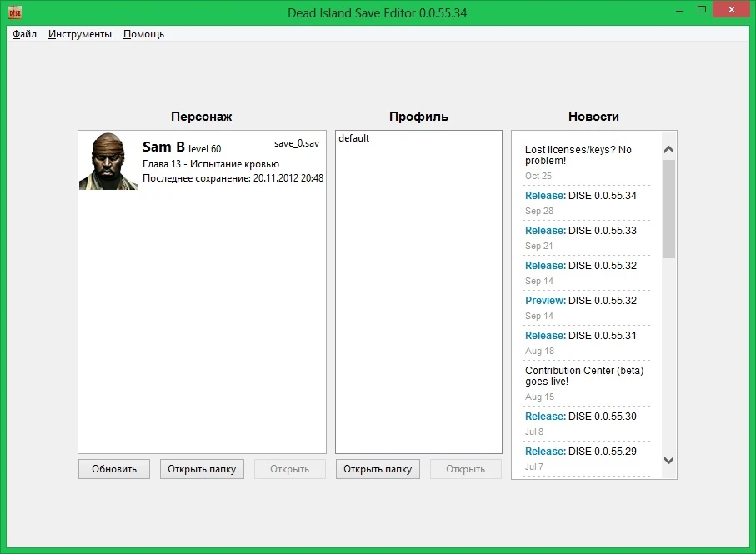Click the 'Contribution Center (beta) goes live!' item
This screenshot has width=756, height=554.
[584, 377]
